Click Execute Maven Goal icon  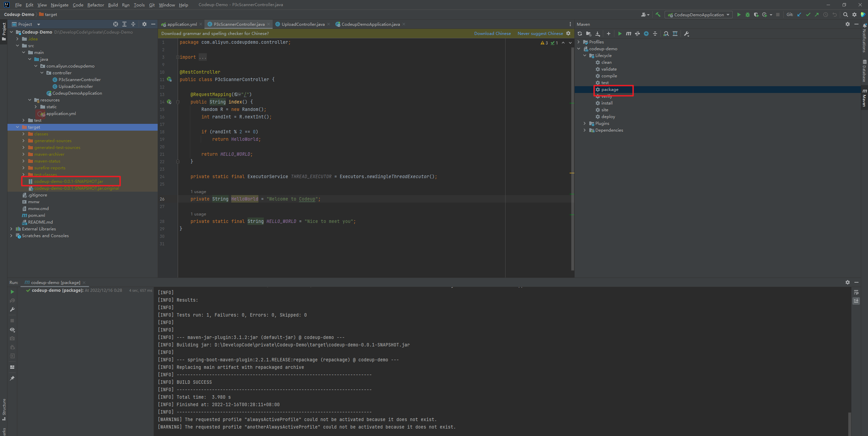click(x=628, y=34)
